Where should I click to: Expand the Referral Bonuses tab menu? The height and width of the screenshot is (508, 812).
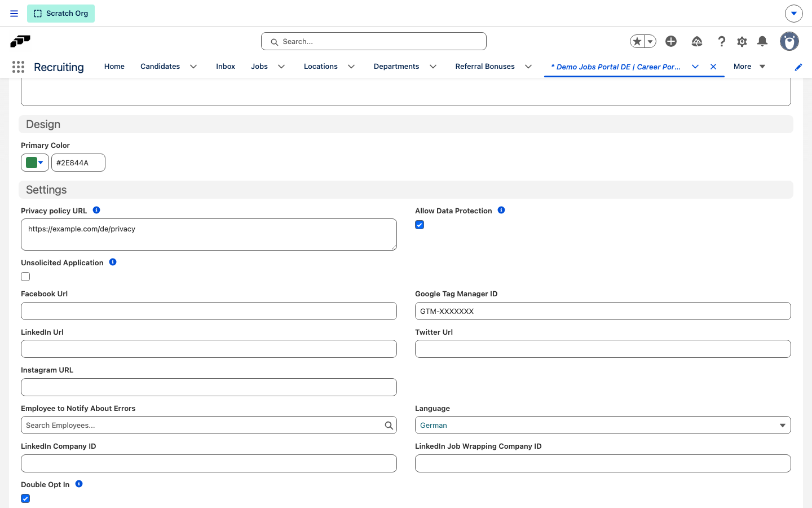[x=528, y=67]
